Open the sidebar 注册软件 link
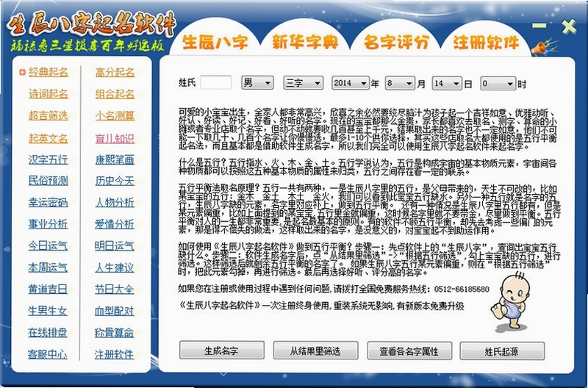 pyautogui.click(x=114, y=354)
